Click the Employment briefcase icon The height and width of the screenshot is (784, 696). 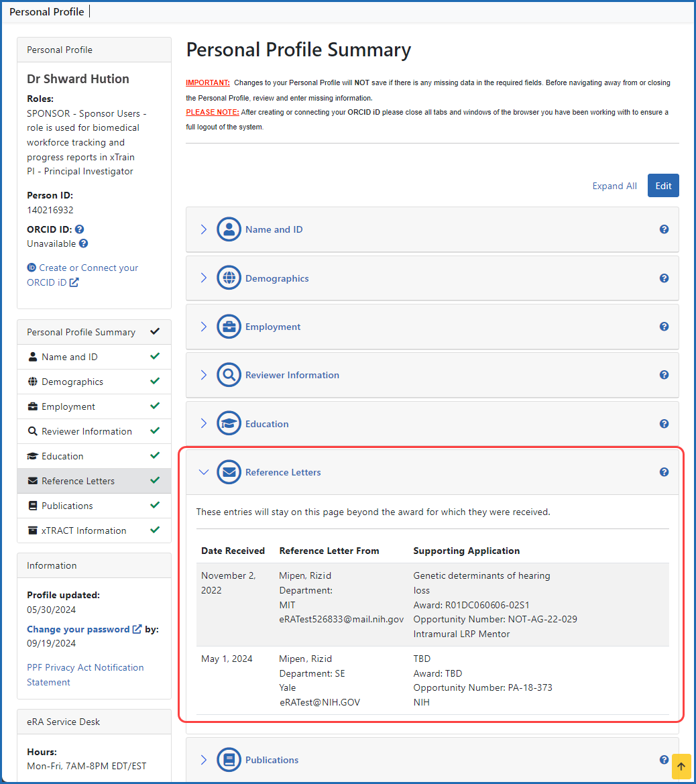[229, 327]
